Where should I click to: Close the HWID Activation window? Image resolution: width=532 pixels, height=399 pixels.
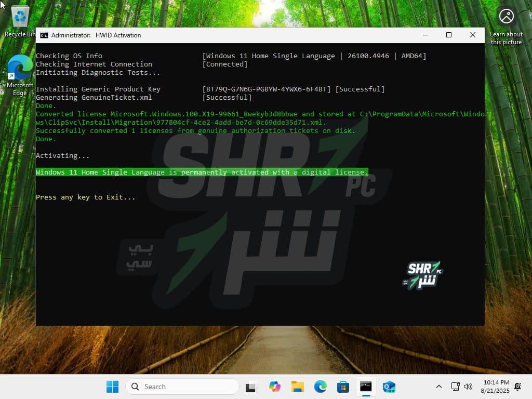473,35
